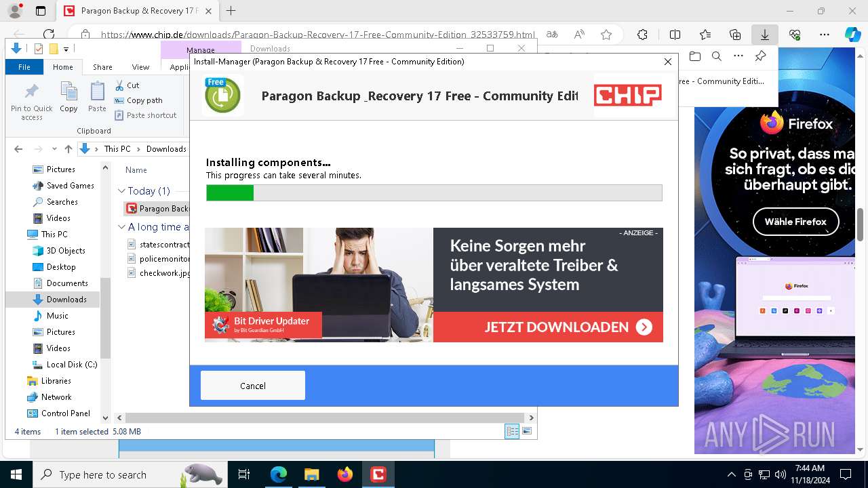The width and height of the screenshot is (868, 488).
Task: Click the Paragon Free green product icon
Action: [x=222, y=95]
